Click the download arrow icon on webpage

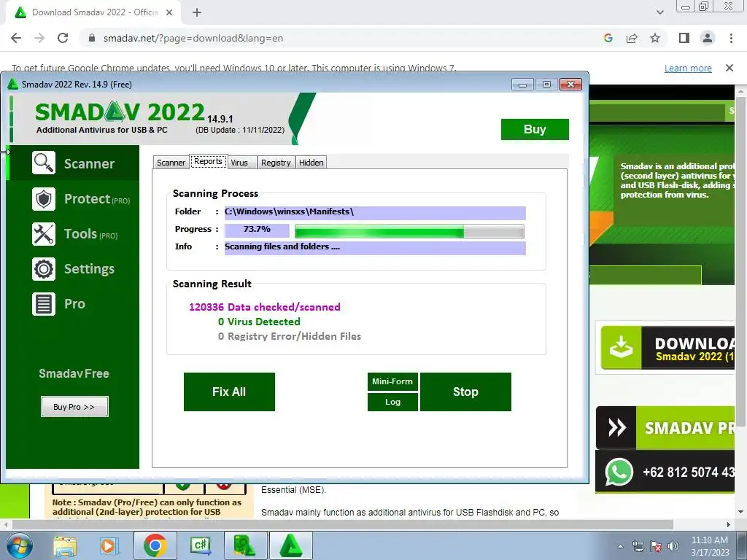tap(622, 348)
